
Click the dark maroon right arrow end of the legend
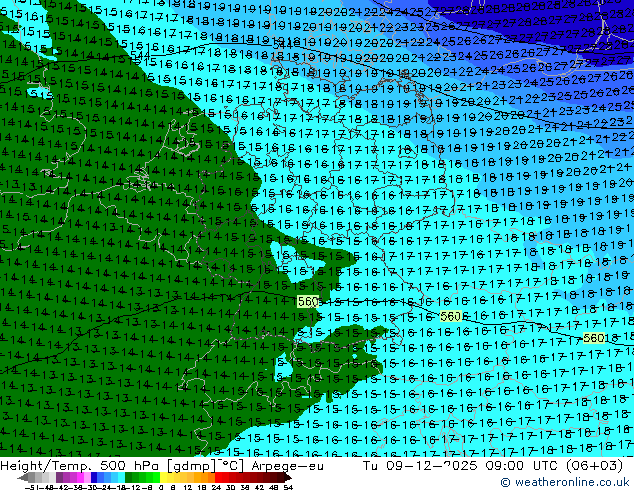[287, 478]
